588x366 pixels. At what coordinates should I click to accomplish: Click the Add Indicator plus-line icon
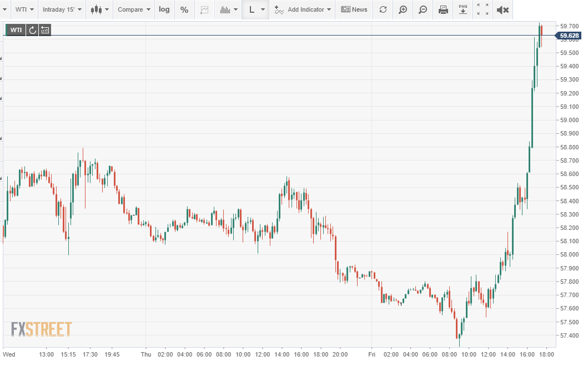(279, 10)
